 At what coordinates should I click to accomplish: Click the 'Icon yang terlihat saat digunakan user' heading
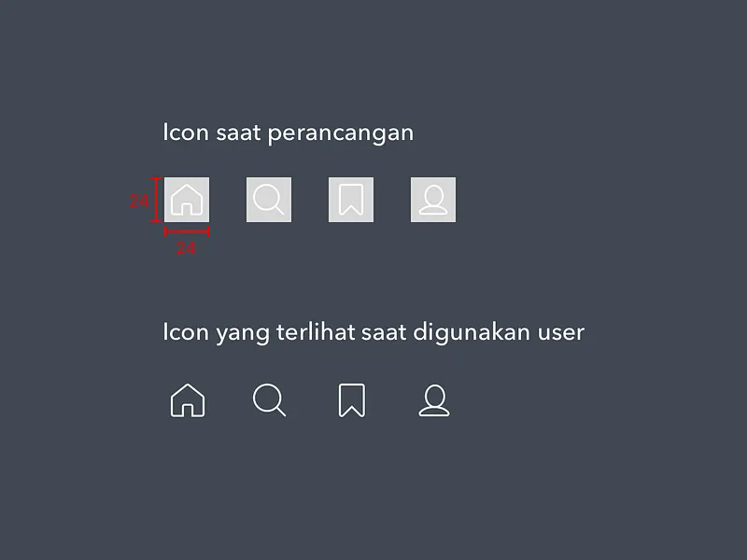click(x=373, y=333)
